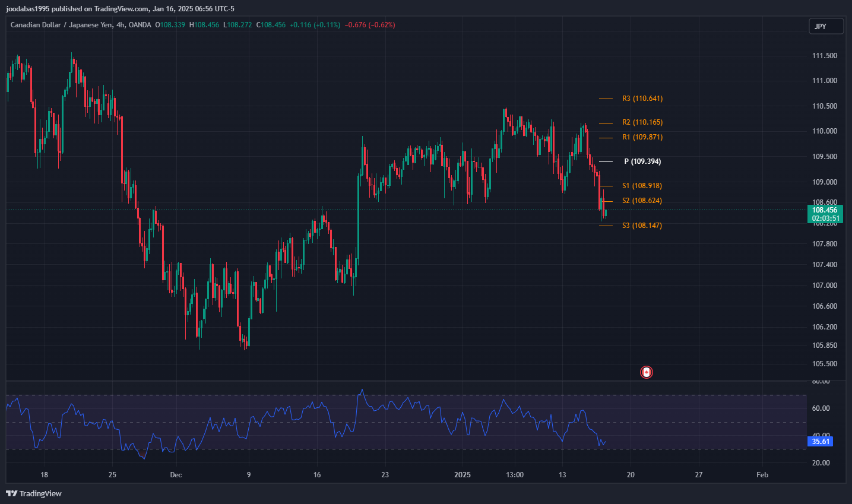The width and height of the screenshot is (852, 504).
Task: Click the 111.500 level on price scale
Action: coord(824,56)
